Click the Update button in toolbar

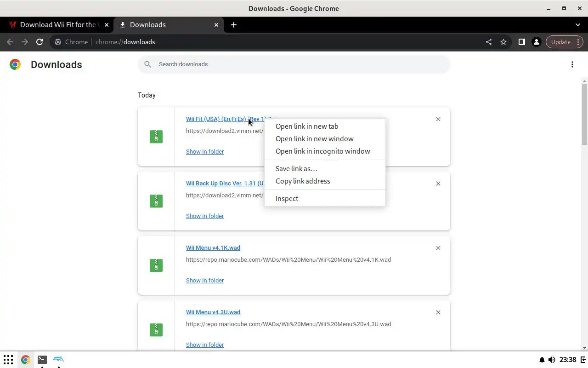coord(565,42)
